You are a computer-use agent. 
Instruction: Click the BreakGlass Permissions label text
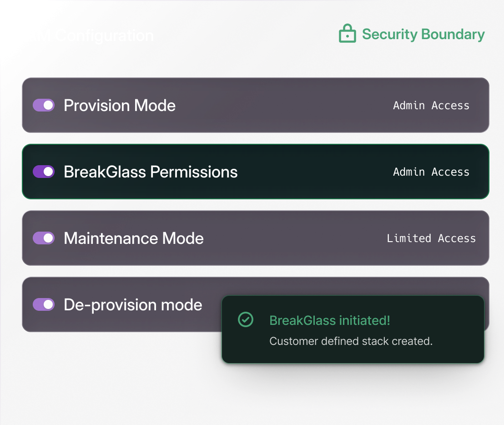[x=151, y=172]
